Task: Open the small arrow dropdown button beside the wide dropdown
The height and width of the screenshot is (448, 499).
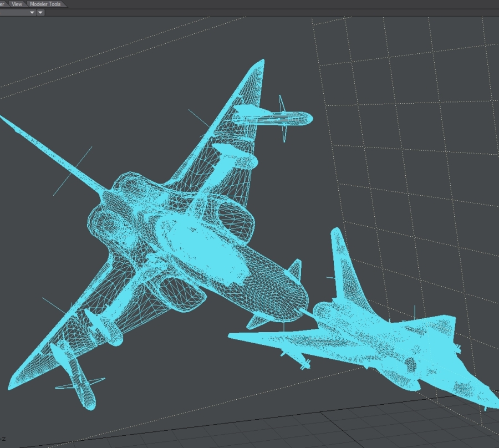Action: coord(40,12)
